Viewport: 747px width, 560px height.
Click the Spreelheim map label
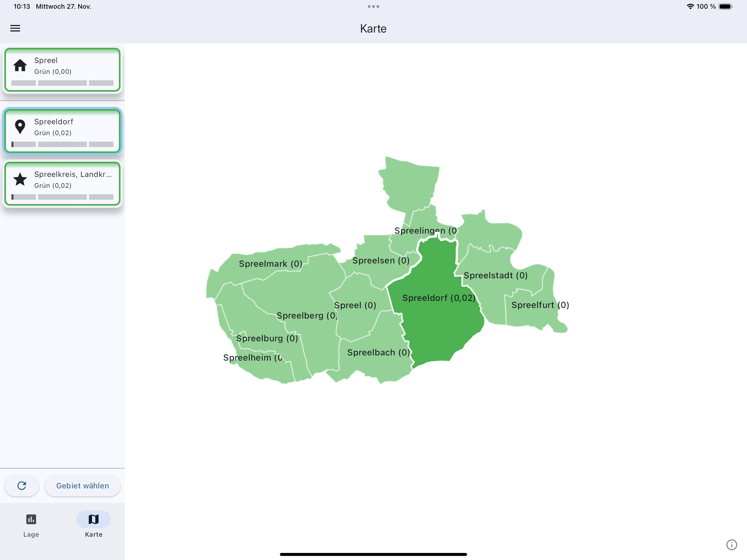pos(254,358)
